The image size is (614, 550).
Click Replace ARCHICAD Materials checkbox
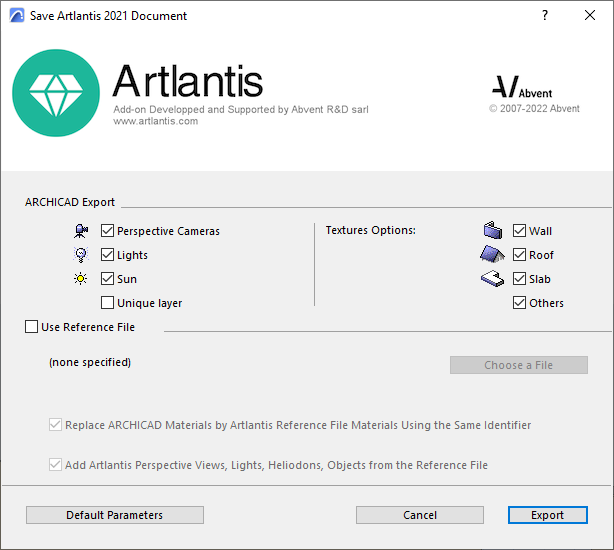[55, 425]
